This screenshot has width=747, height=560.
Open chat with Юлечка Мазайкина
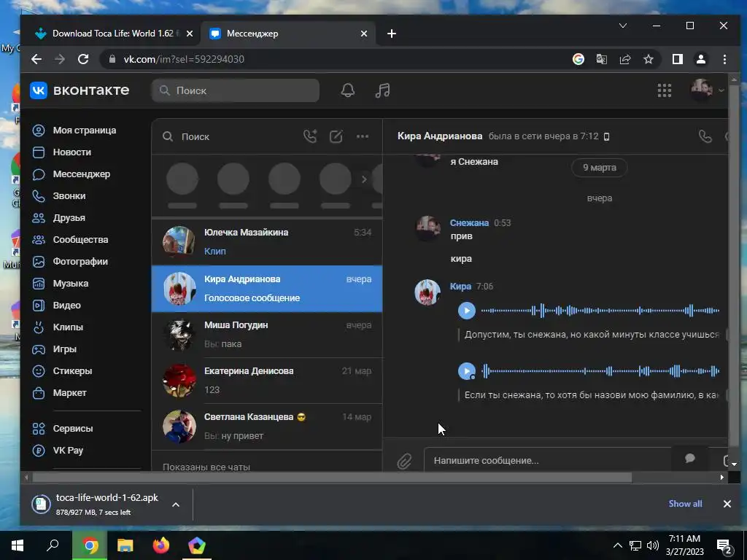(267, 242)
